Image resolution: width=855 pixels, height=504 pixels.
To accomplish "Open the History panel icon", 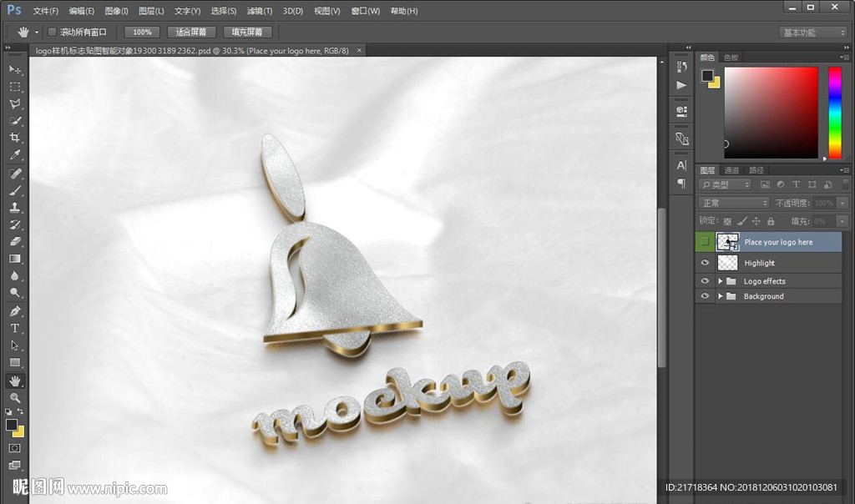I will point(681,69).
